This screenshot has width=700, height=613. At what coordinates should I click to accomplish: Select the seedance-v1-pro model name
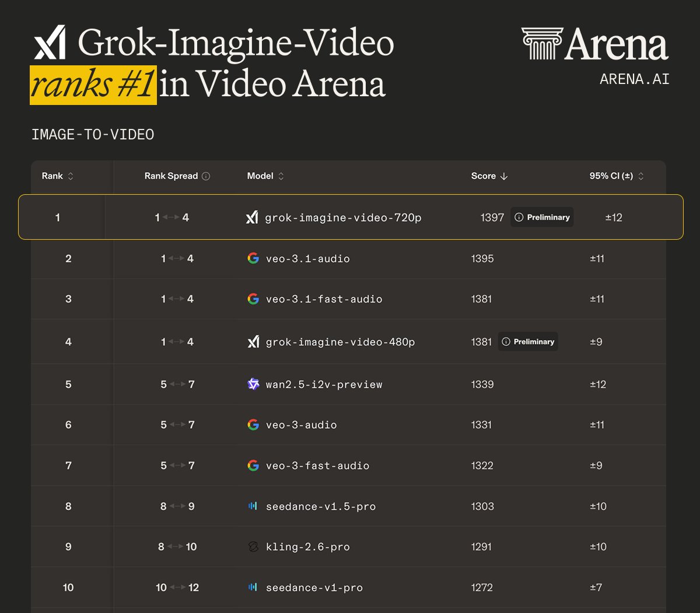(x=314, y=587)
